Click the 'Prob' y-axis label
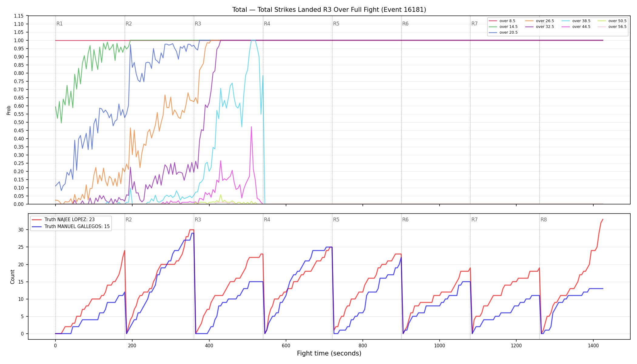 pos(9,110)
